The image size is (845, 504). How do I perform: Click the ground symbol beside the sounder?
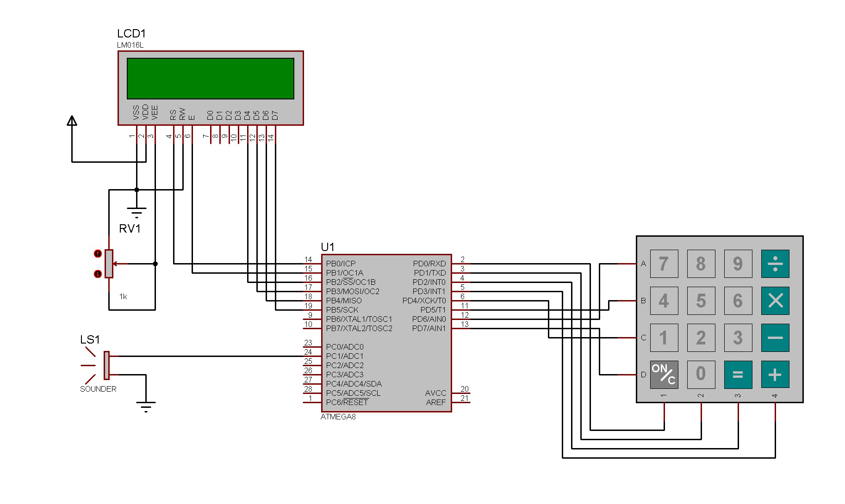[146, 407]
